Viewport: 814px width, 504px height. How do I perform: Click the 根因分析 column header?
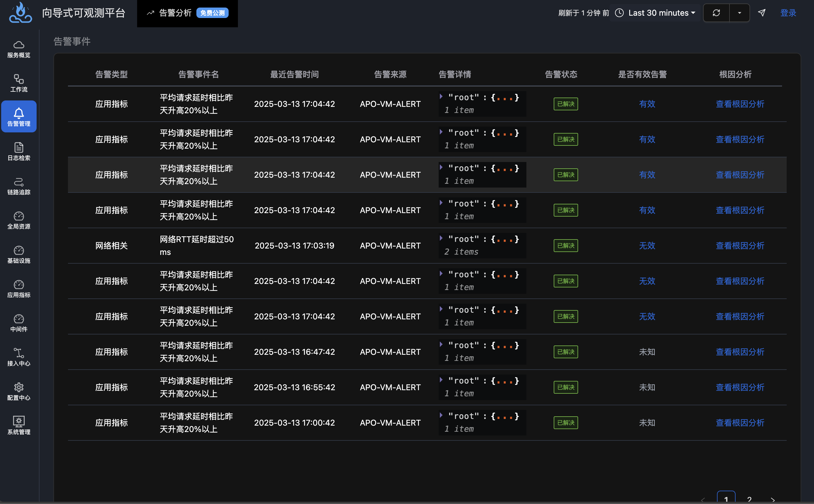pos(735,74)
